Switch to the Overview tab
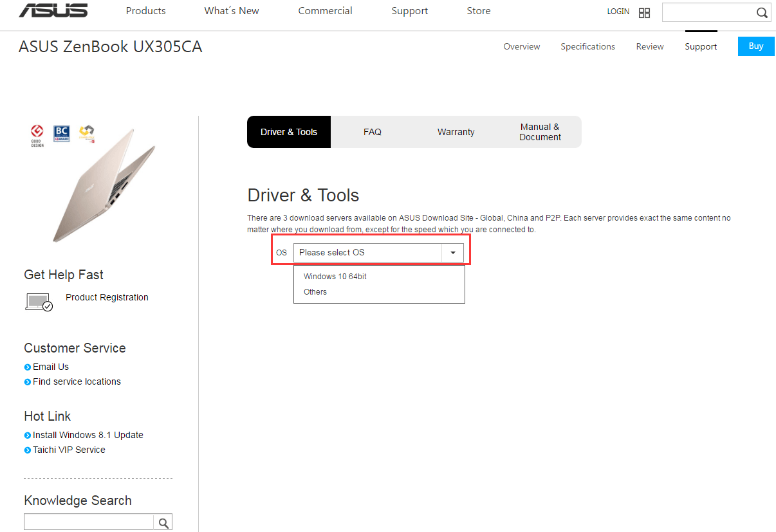The image size is (776, 532). point(522,46)
